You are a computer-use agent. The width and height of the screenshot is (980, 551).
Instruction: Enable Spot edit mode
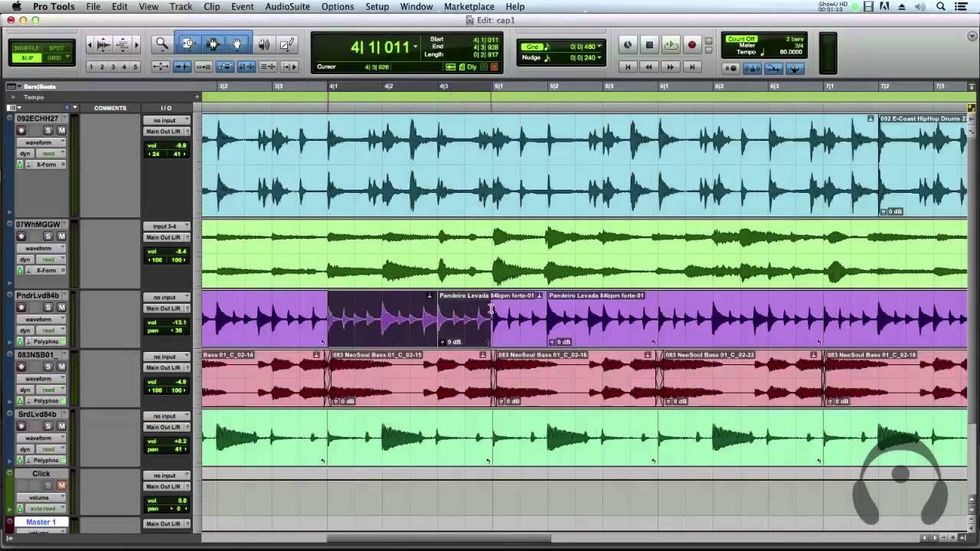pos(57,48)
